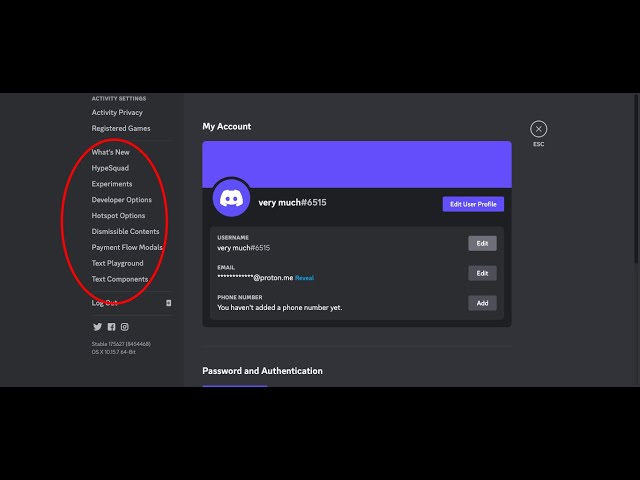Open Text Components page

click(x=120, y=279)
